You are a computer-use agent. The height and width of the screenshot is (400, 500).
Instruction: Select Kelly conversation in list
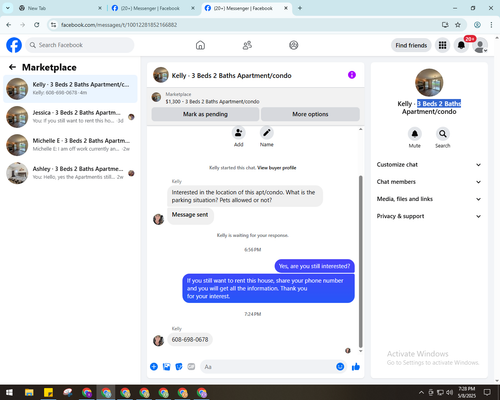click(70, 89)
